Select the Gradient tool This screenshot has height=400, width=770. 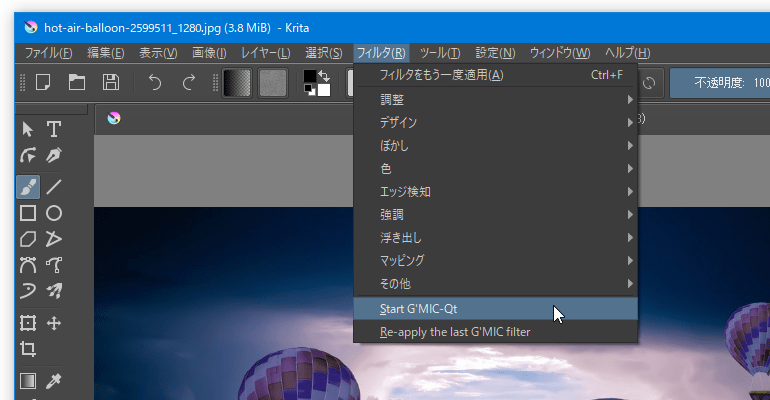click(x=28, y=381)
